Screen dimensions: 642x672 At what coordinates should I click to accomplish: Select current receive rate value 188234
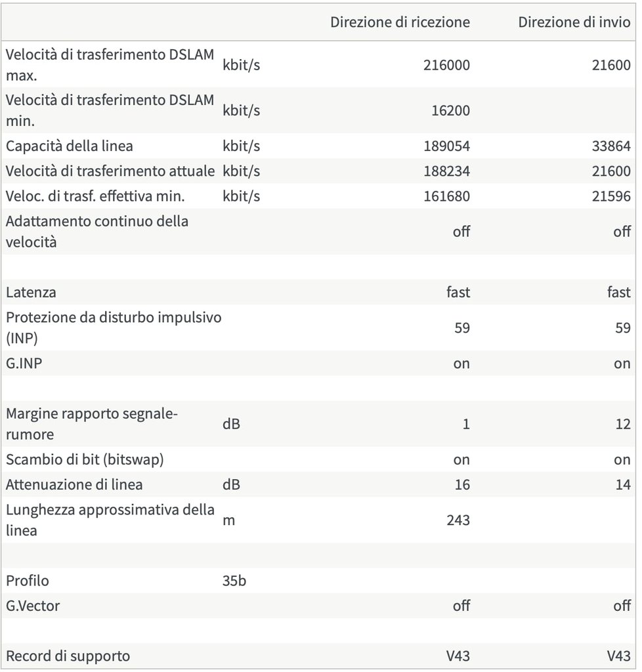(x=447, y=171)
